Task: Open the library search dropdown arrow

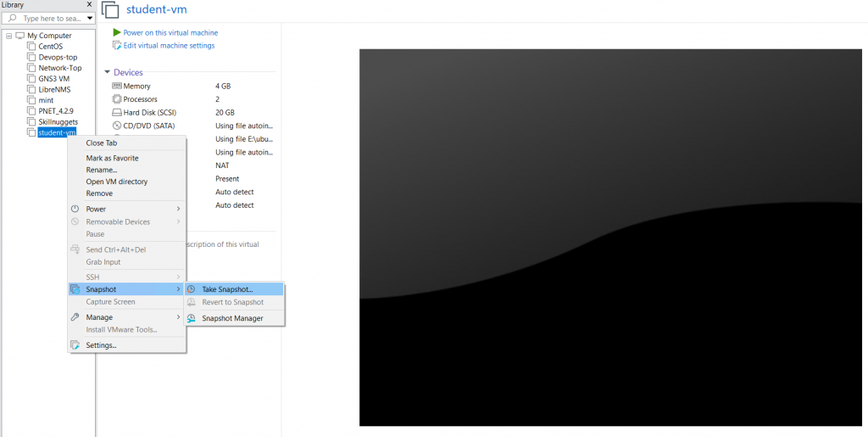Action: point(90,19)
